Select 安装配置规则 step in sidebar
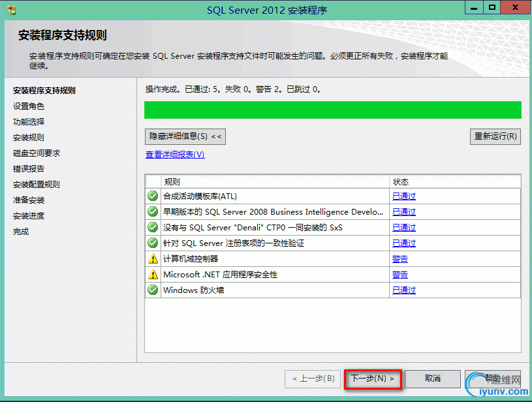532x402 pixels. point(37,184)
